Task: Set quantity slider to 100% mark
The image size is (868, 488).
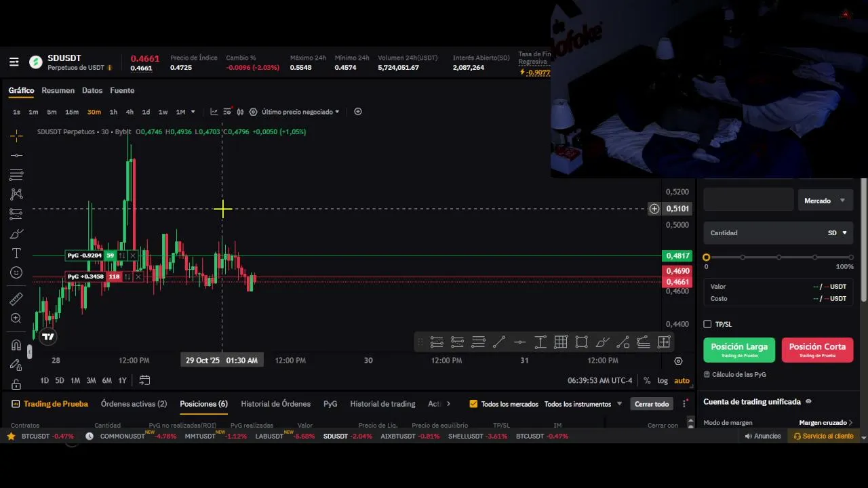Action: pos(850,258)
